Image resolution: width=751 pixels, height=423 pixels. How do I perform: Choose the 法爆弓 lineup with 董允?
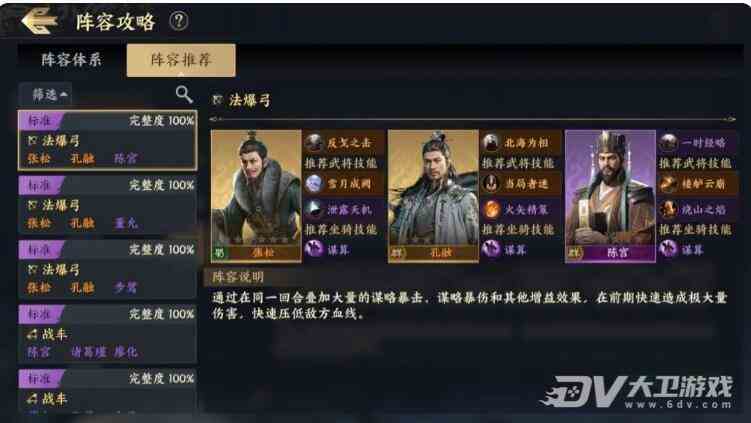107,205
